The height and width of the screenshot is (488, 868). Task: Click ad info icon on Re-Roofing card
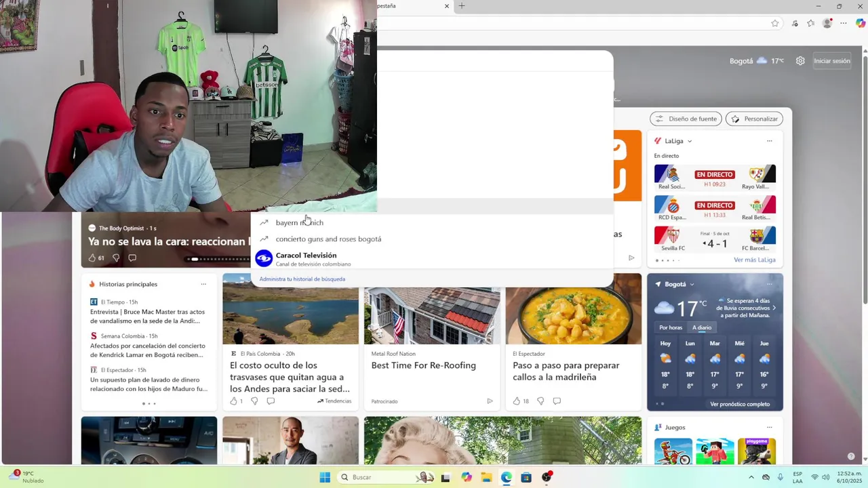pyautogui.click(x=490, y=401)
